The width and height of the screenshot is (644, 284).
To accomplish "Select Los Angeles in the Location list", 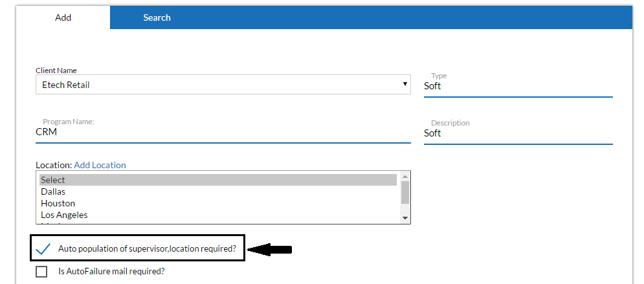I will tap(218, 215).
